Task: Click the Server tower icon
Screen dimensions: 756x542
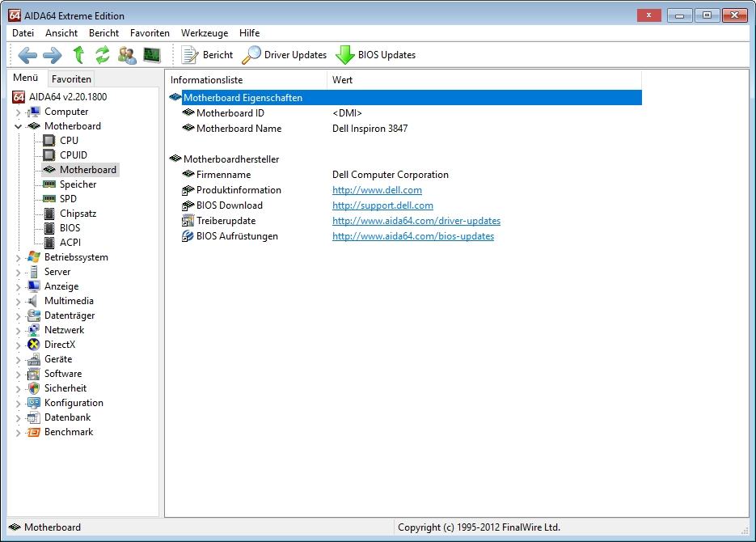Action: click(x=34, y=272)
